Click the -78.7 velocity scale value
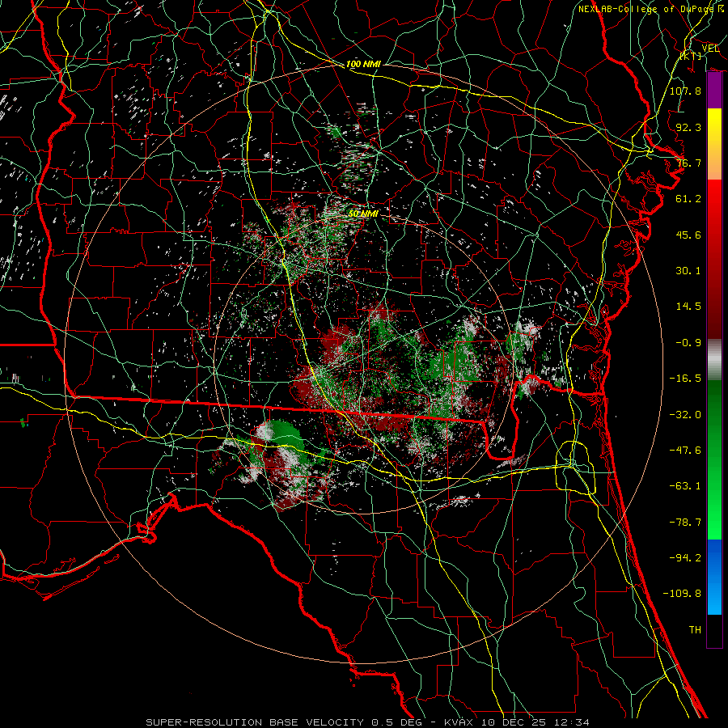This screenshot has width=728, height=728. pos(685,523)
